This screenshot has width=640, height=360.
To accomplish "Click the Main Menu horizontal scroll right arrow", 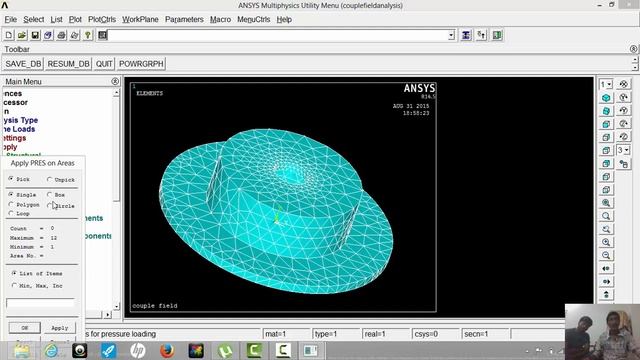I will click(107, 315).
